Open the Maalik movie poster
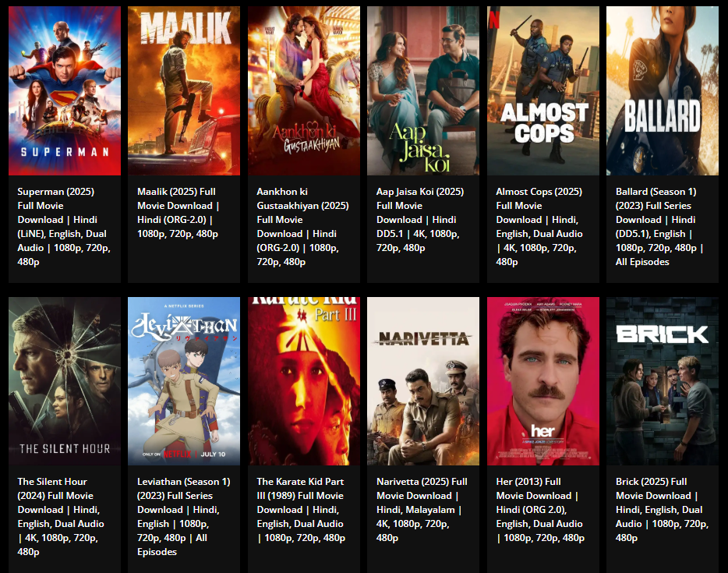The height and width of the screenshot is (573, 728). (184, 90)
